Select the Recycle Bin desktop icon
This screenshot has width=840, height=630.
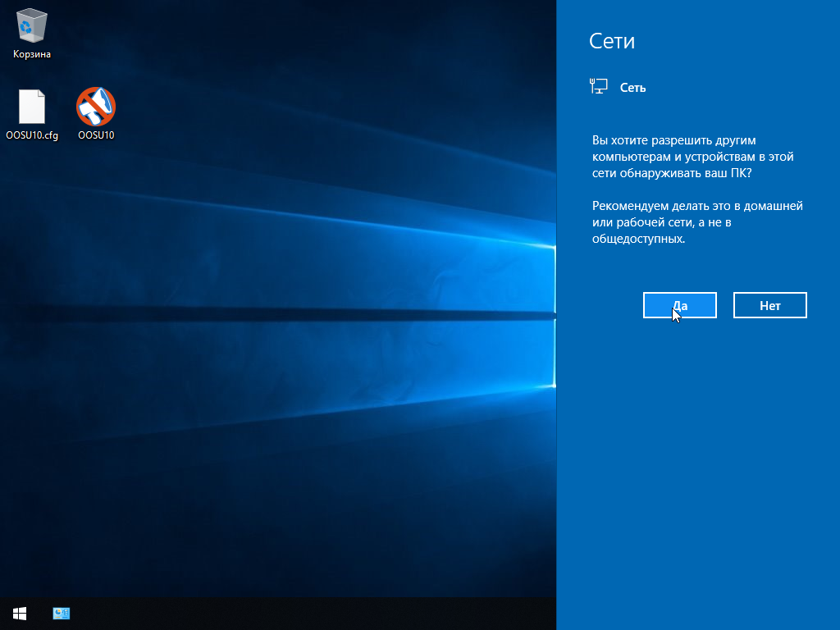pyautogui.click(x=32, y=25)
